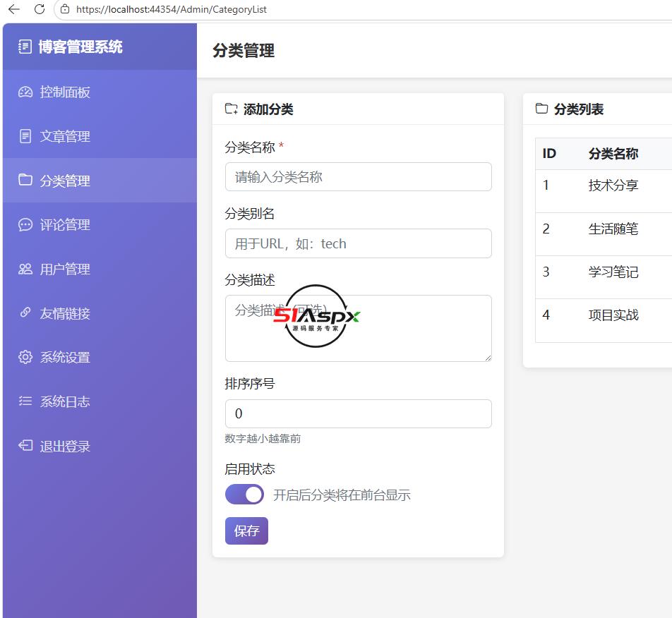Focus the 分类别名 URL input field
Viewport: 672px width, 618px height.
pos(359,243)
